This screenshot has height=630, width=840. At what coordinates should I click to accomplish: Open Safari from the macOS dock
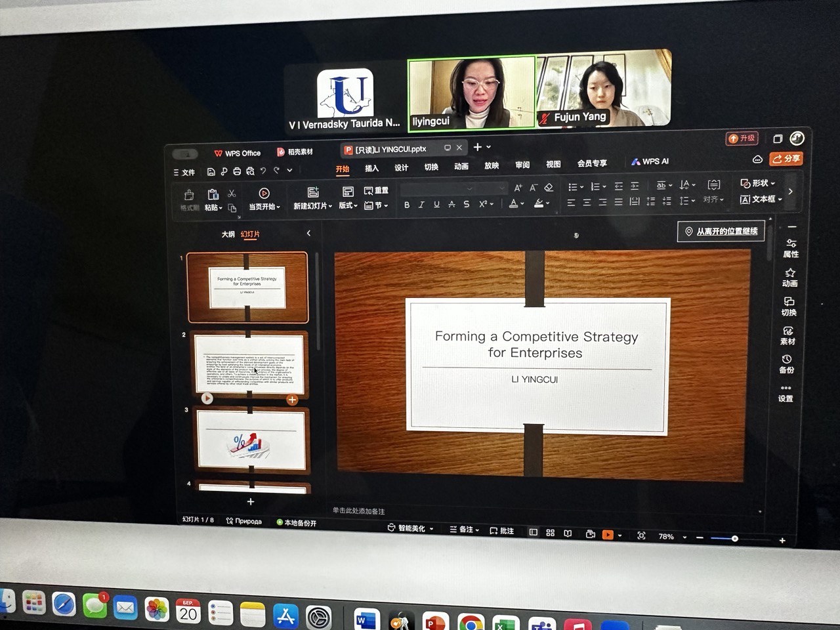[64, 604]
